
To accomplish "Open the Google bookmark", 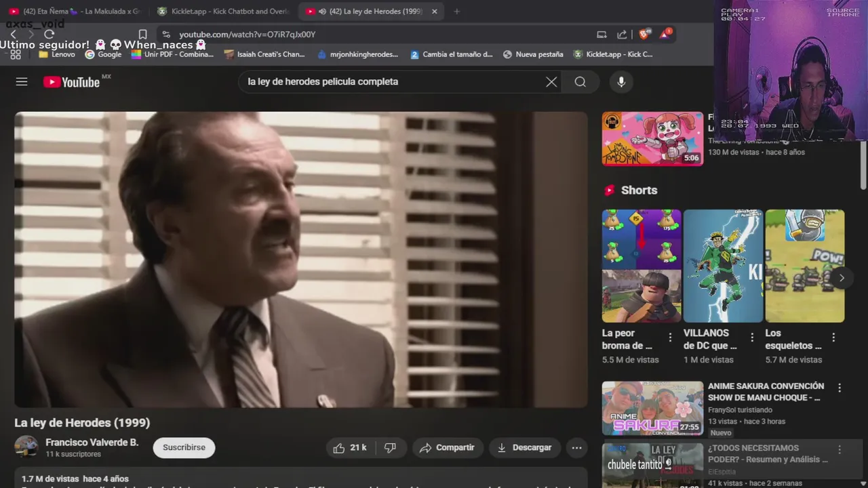I will [x=103, y=54].
